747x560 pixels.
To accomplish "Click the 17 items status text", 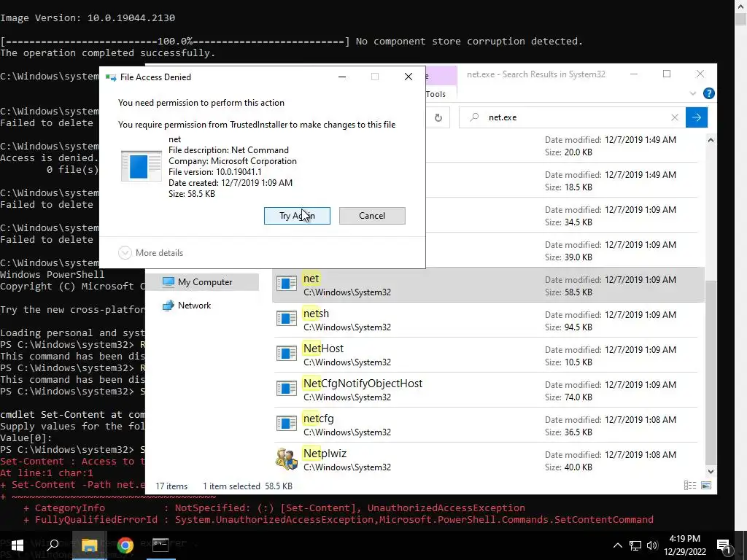I will pyautogui.click(x=171, y=486).
